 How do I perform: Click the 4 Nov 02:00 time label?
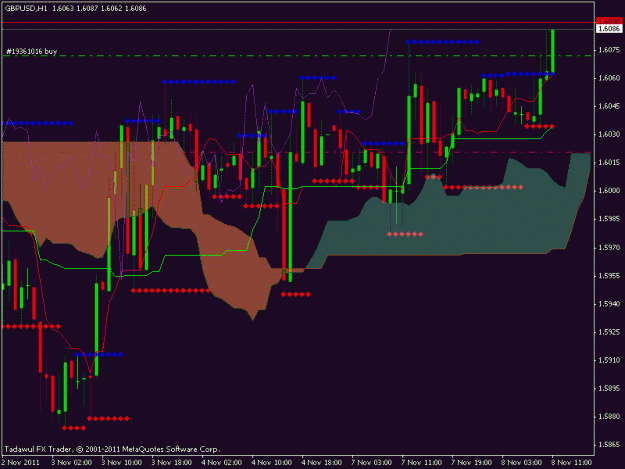coord(222,463)
